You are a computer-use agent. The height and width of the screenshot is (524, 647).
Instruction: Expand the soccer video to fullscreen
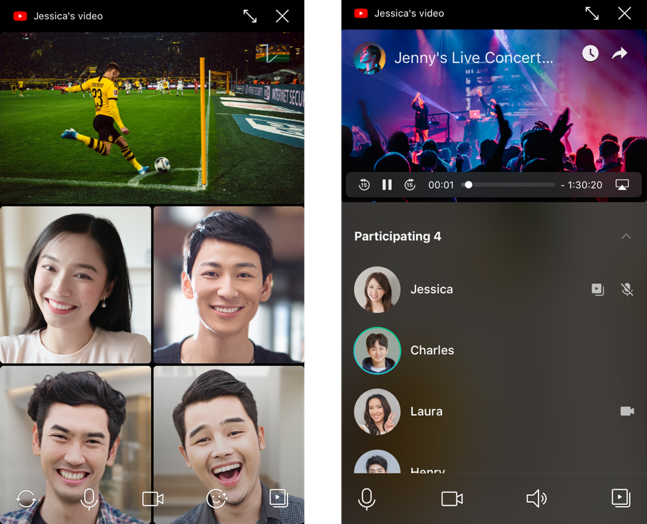pos(250,15)
